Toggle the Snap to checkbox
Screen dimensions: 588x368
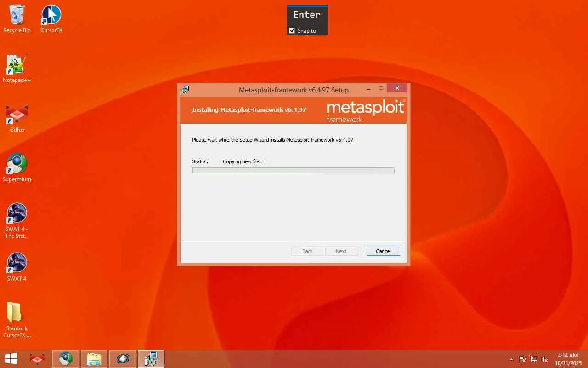point(292,31)
